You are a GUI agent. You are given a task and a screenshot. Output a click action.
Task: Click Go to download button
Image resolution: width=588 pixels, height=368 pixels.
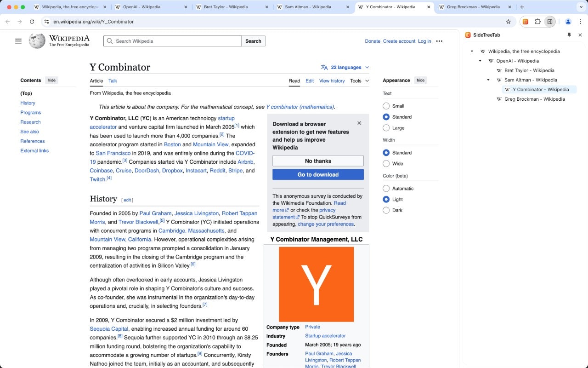click(x=318, y=175)
